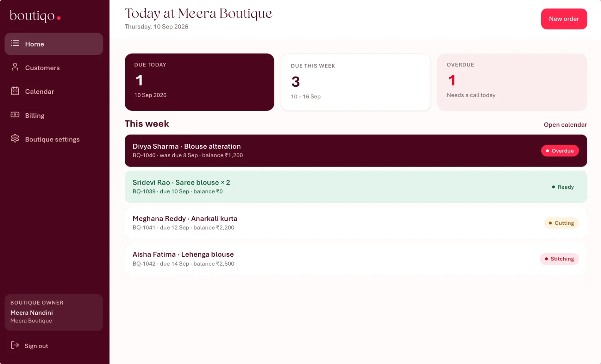The width and height of the screenshot is (601, 364).
Task: Click the Customers person icon
Action: point(15,67)
